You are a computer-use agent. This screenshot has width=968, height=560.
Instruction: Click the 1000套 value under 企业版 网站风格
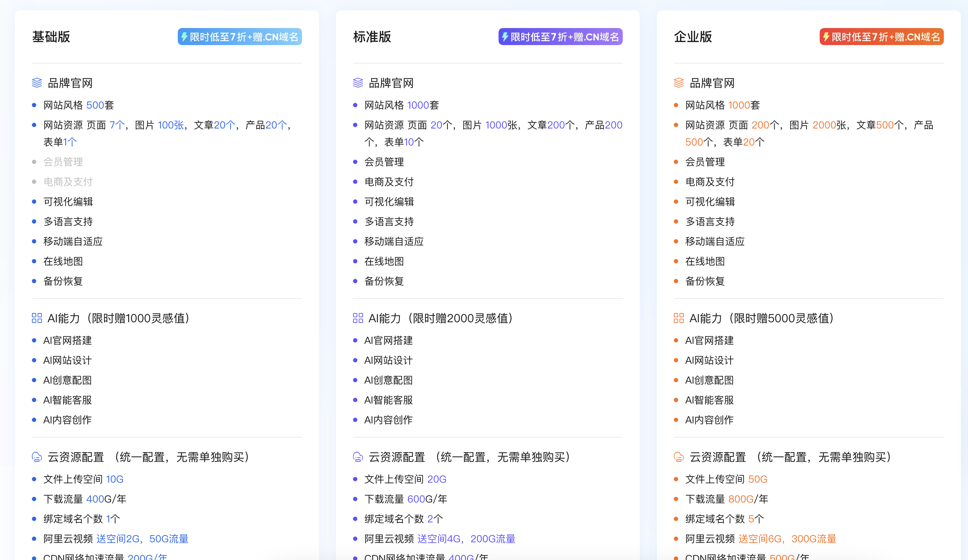tap(740, 105)
